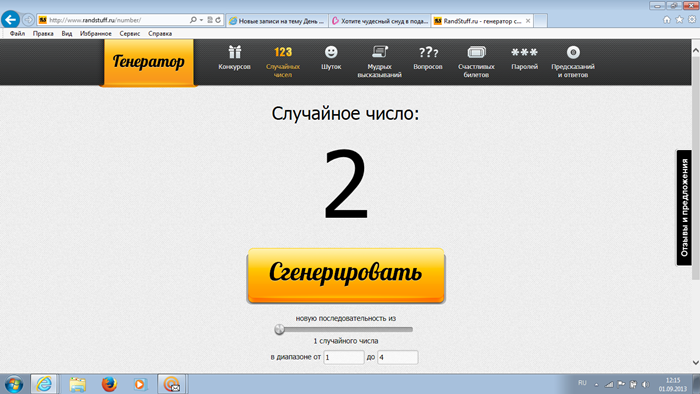
Task: Open the Сервис menu
Action: pyautogui.click(x=129, y=33)
